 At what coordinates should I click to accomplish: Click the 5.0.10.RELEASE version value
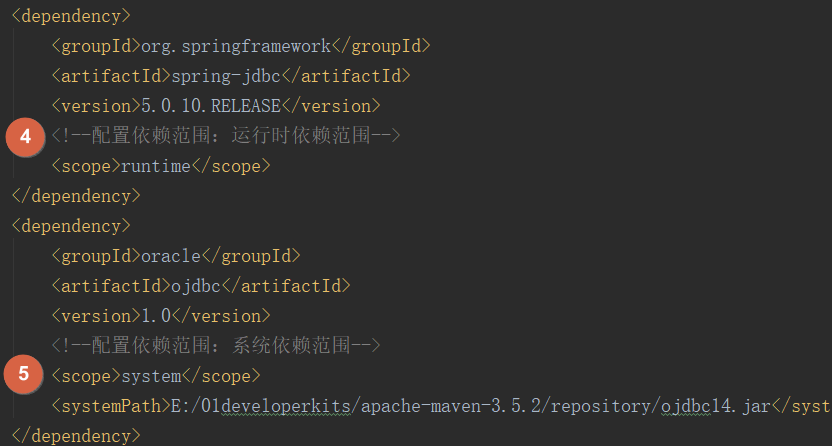211,106
